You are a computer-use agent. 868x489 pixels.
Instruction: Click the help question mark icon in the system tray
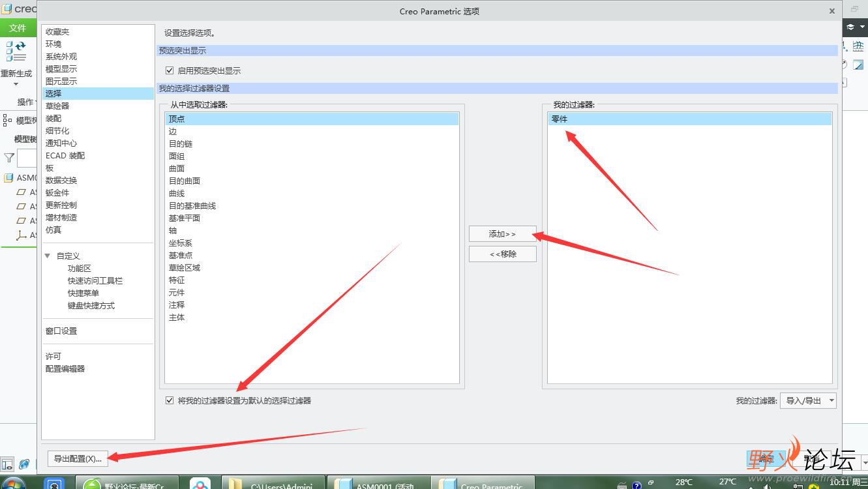[x=636, y=484]
